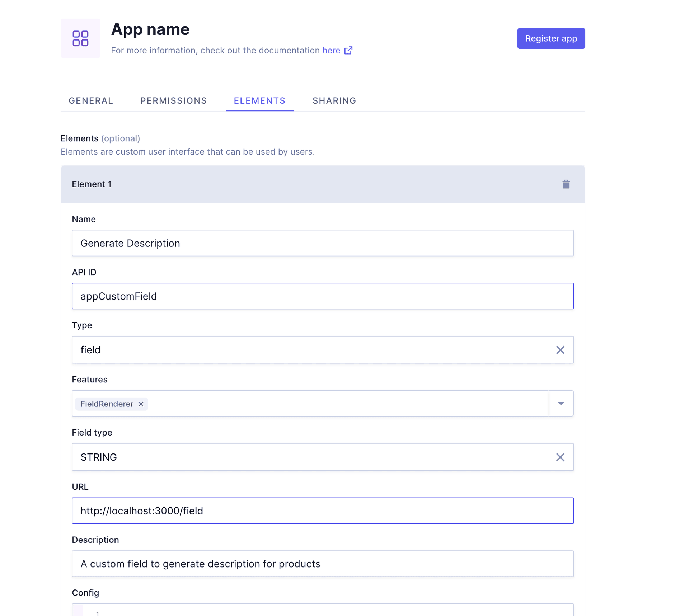Switch to the SHARING tab

(334, 100)
